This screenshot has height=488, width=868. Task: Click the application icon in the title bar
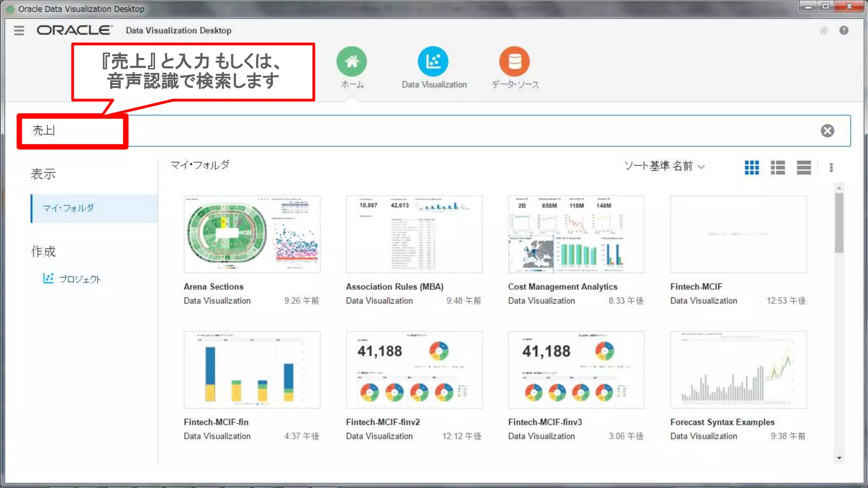click(10, 9)
